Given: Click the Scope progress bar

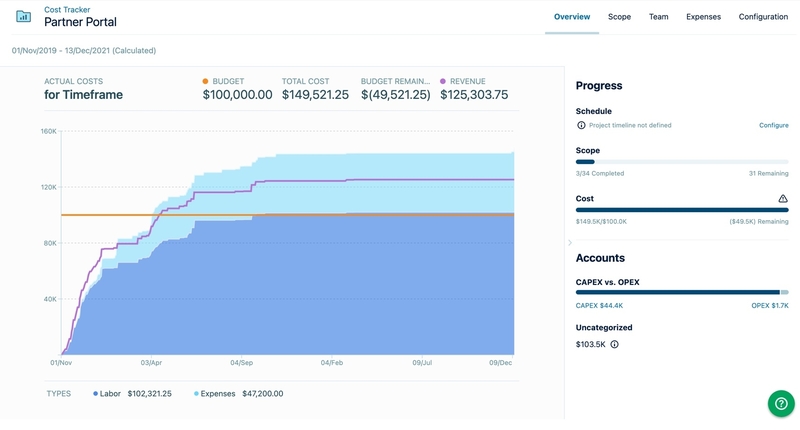Looking at the screenshot, I should click(x=682, y=161).
